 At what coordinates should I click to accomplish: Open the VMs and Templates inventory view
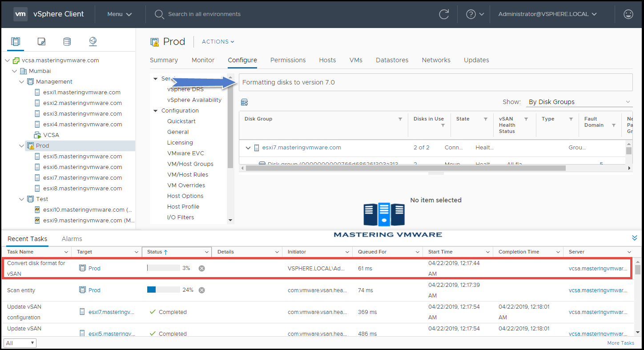[41, 41]
